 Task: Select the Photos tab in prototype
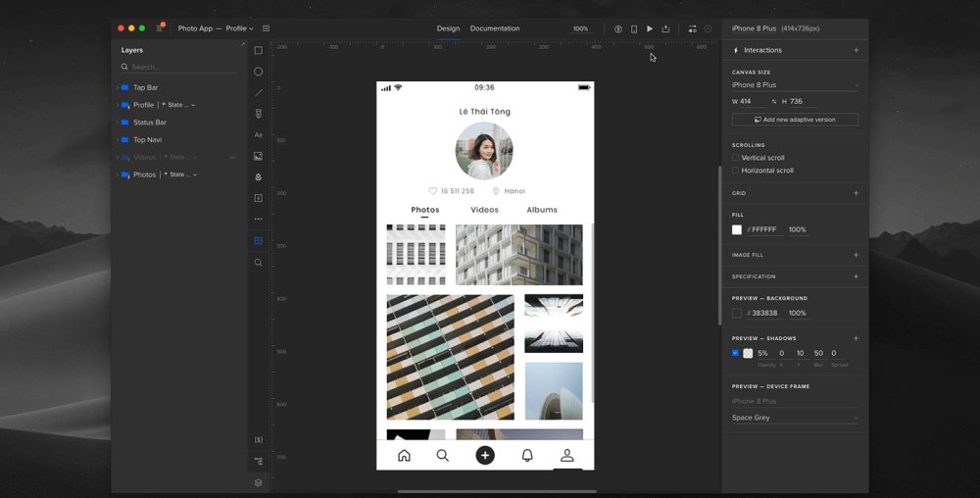point(425,210)
